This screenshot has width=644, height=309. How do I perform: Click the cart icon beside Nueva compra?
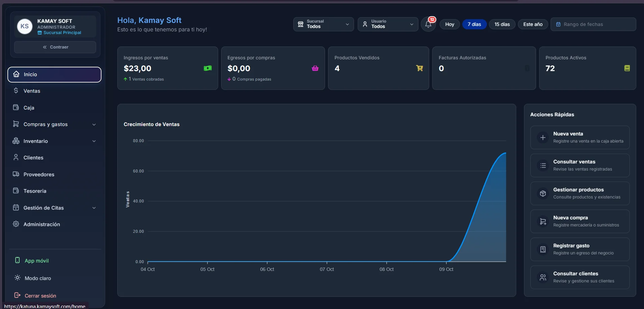pyautogui.click(x=543, y=221)
